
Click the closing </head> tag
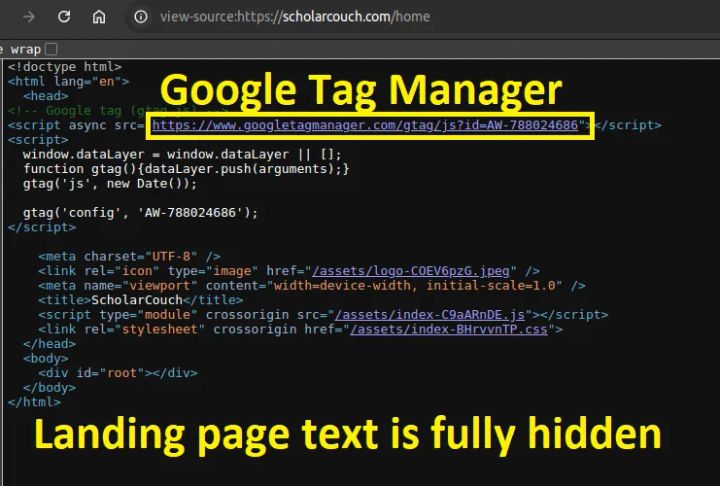tap(49, 344)
